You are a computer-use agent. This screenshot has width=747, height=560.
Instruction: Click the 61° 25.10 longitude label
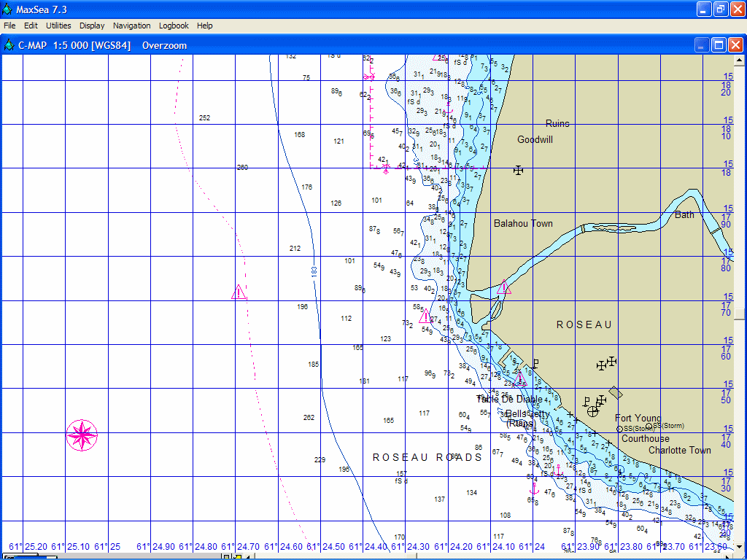click(x=71, y=547)
